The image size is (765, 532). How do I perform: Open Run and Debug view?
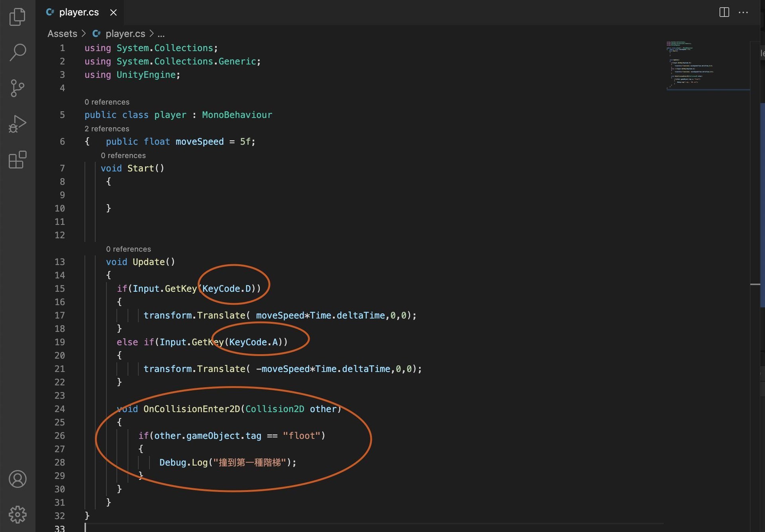(x=17, y=124)
